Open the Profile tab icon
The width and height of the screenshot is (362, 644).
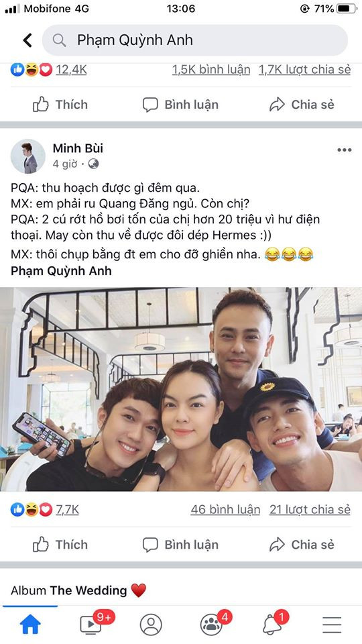(151, 625)
